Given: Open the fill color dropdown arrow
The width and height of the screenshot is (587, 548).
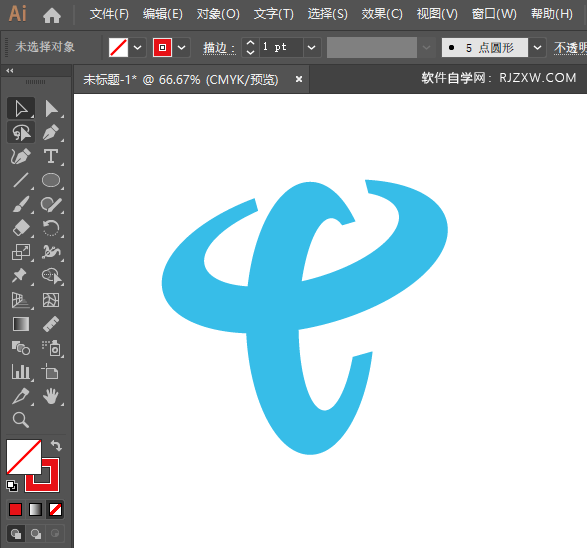Looking at the screenshot, I should [x=137, y=48].
